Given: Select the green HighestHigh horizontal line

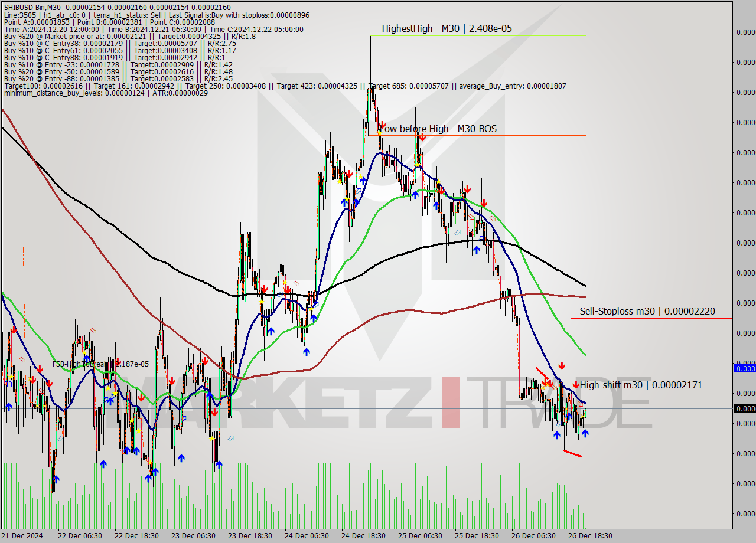Looking at the screenshot, I should [478, 35].
